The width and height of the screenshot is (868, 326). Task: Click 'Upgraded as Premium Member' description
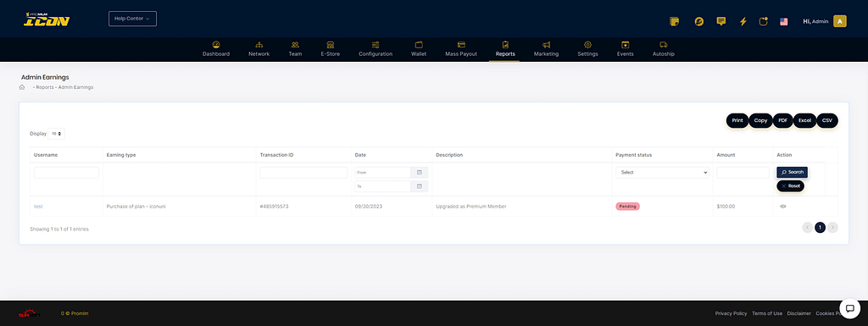471,206
